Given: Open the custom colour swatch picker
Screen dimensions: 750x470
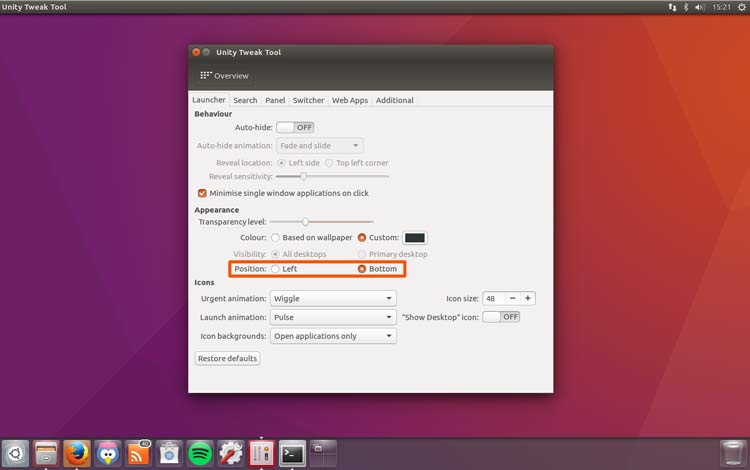Looking at the screenshot, I should click(x=415, y=238).
